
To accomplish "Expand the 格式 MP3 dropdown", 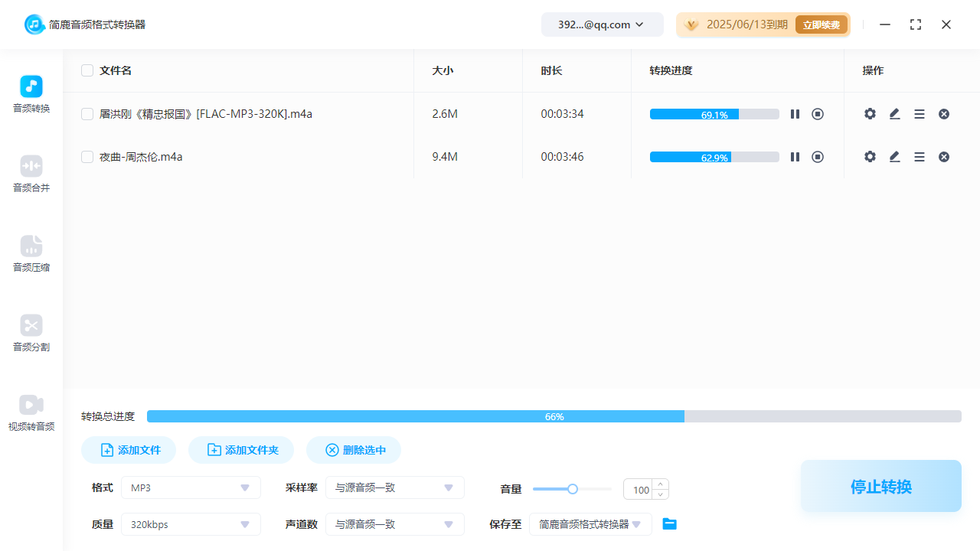I will [191, 487].
